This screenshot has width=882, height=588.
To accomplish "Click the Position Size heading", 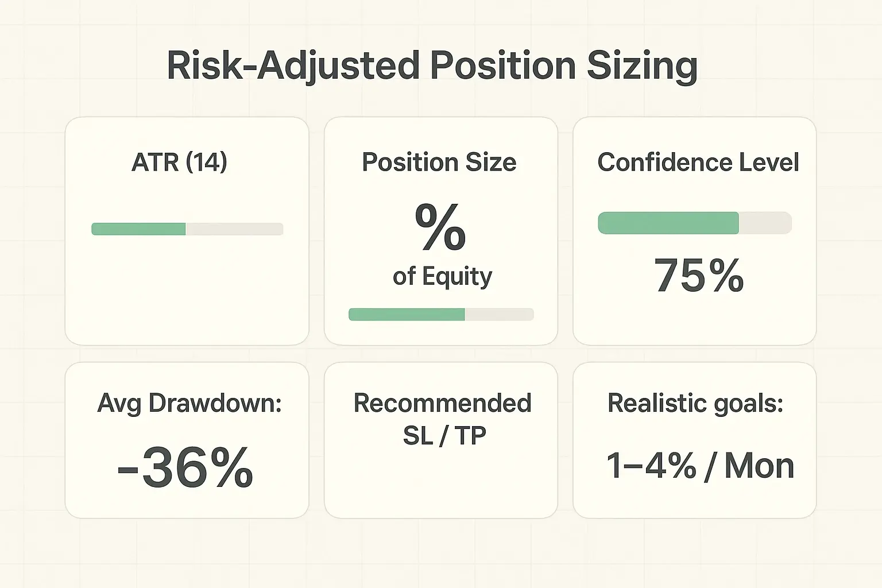I will click(439, 163).
